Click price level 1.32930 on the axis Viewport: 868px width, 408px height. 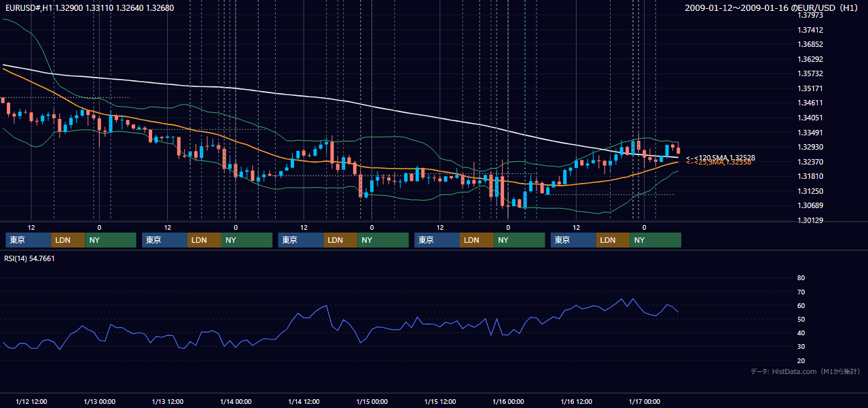point(810,147)
